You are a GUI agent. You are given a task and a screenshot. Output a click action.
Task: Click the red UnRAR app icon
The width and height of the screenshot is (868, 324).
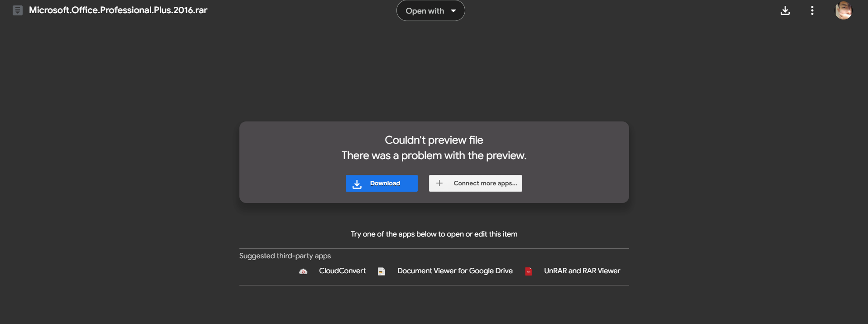point(528,271)
